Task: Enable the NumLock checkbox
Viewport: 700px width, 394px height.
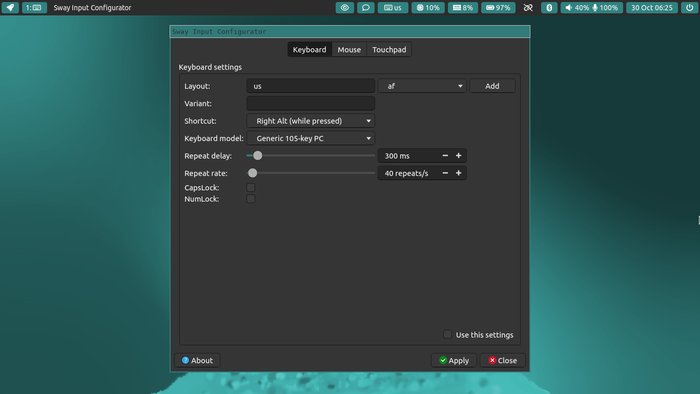Action: coord(251,199)
